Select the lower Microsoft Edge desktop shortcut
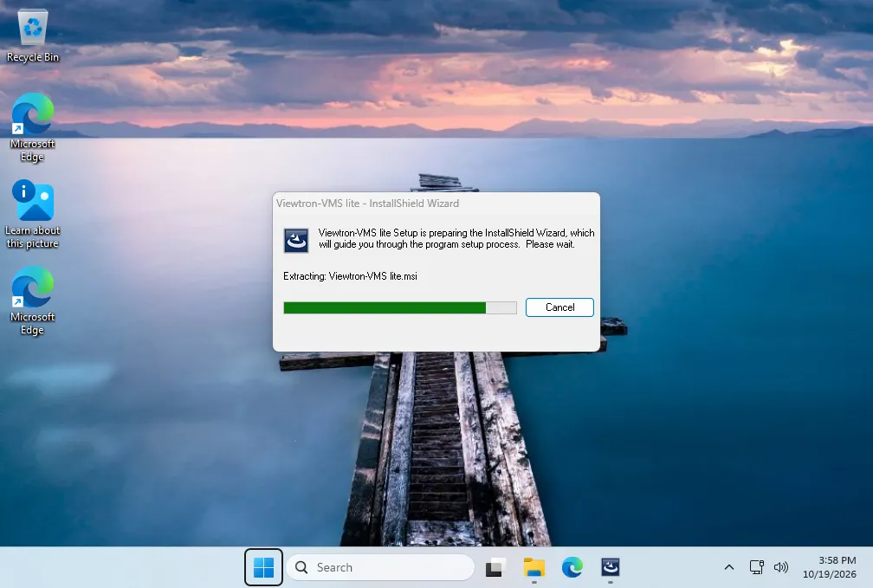The width and height of the screenshot is (873, 588). [x=33, y=300]
